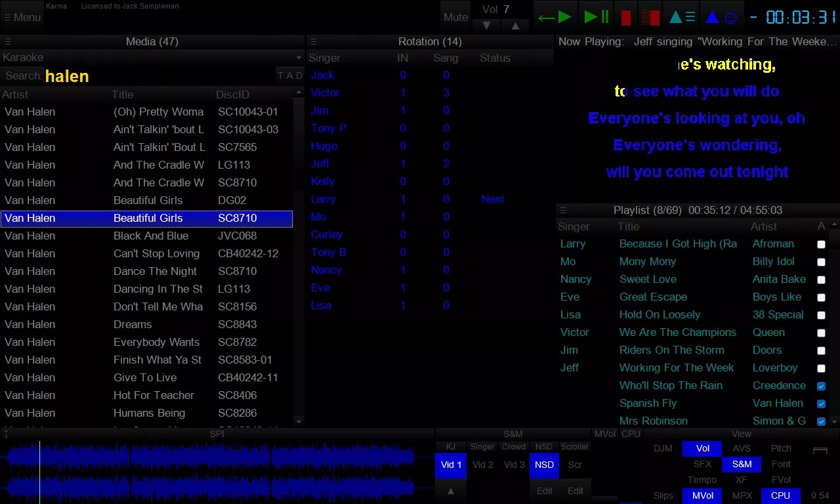Click the blue smiley face icon
Viewport: 840px width, 504px height.
click(730, 16)
